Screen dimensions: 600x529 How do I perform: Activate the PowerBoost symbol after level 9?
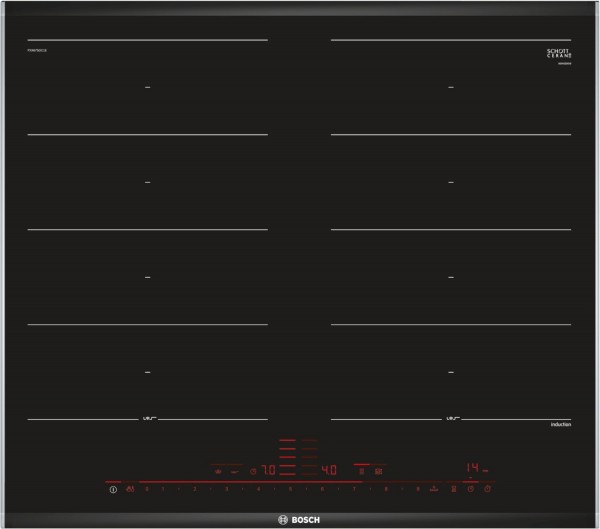pos(434,489)
